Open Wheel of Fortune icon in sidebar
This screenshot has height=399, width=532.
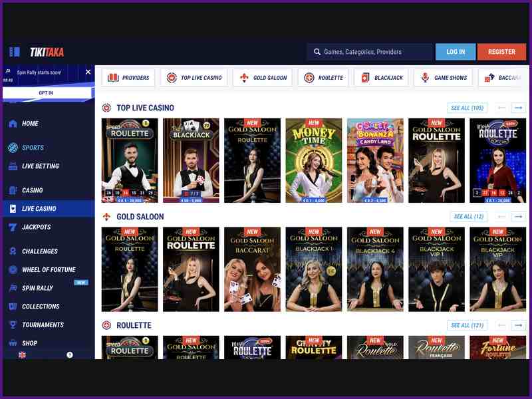(x=13, y=270)
